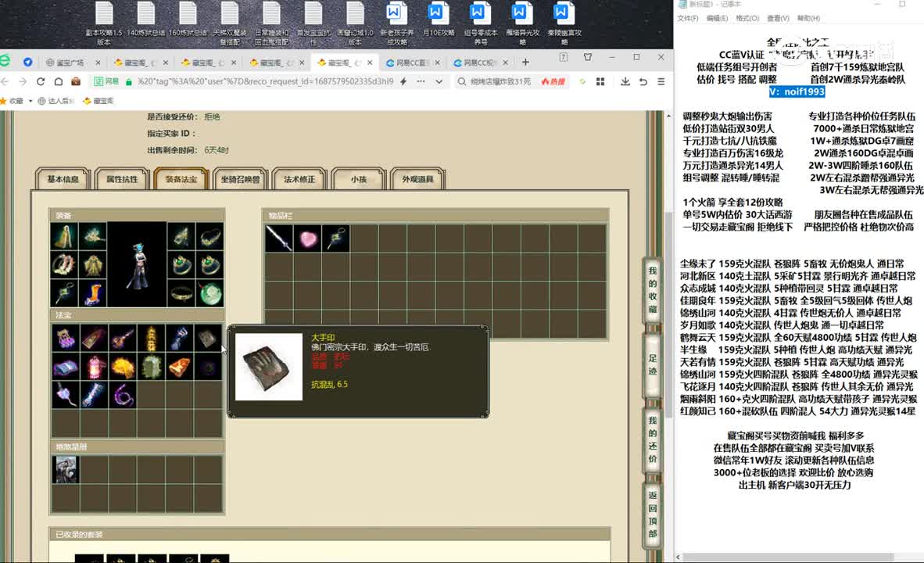This screenshot has height=563, width=924.
Task: Click the pink lantern treasure in 法宝 grid
Action: pyautogui.click(x=95, y=366)
